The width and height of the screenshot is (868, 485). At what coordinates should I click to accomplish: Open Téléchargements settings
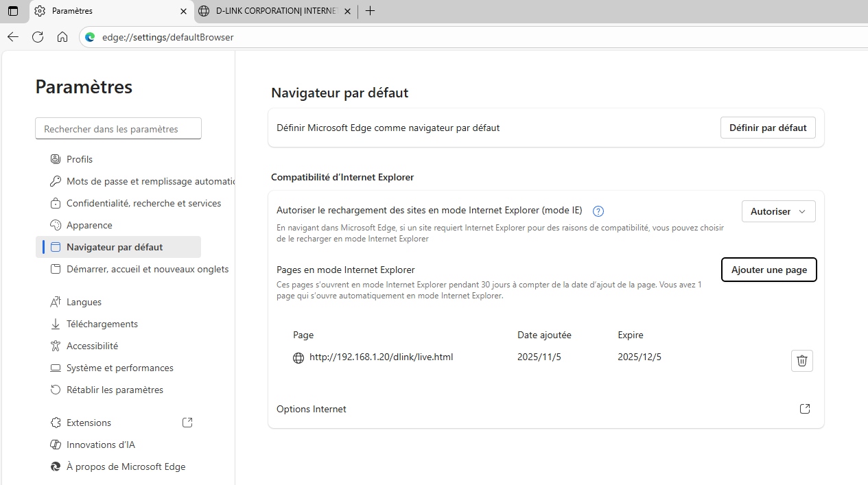[102, 324]
